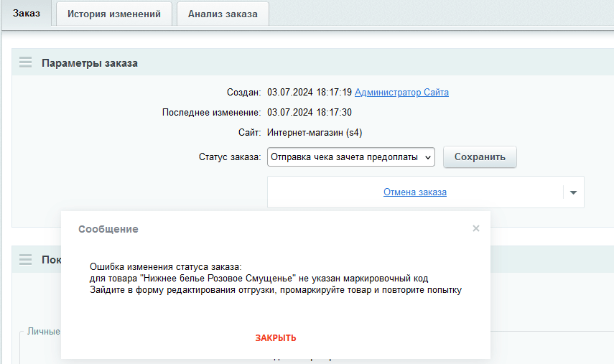Viewport: 614px width, 364px height.
Task: Click the Отмена заказа link
Action: [x=414, y=192]
